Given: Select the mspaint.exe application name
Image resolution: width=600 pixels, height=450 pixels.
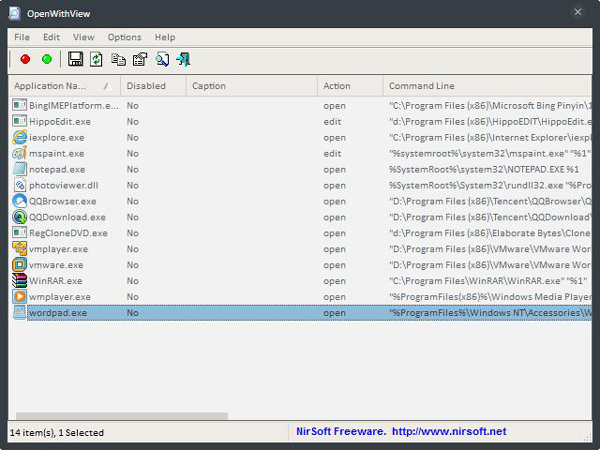Looking at the screenshot, I should pyautogui.click(x=57, y=154).
